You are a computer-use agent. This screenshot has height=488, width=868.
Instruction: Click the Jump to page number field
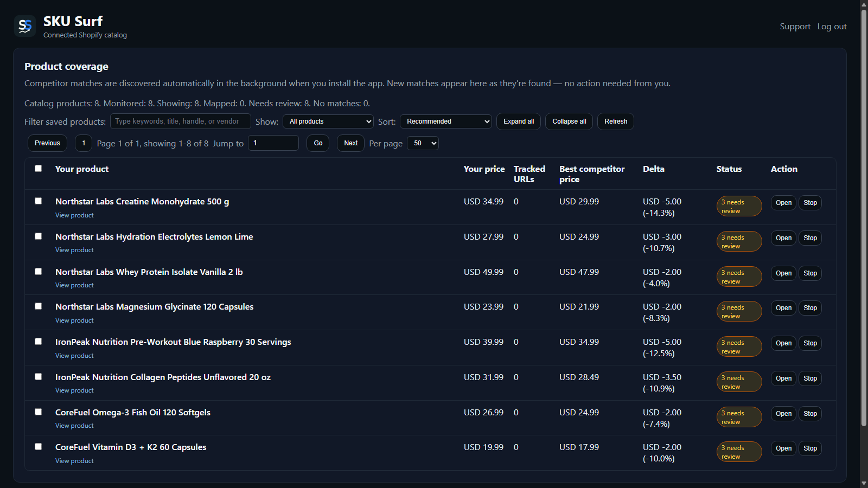click(x=273, y=143)
